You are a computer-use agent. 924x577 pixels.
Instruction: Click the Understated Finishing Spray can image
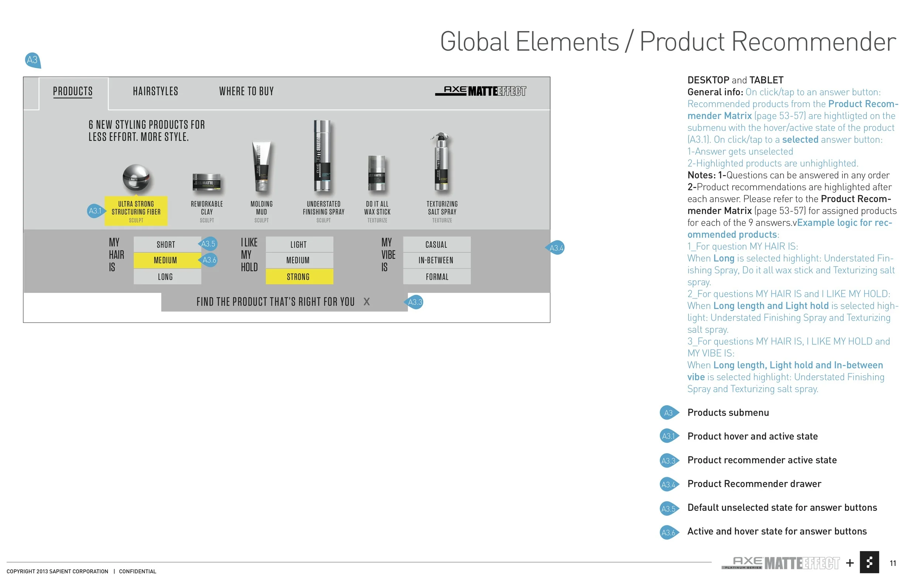coord(323,156)
